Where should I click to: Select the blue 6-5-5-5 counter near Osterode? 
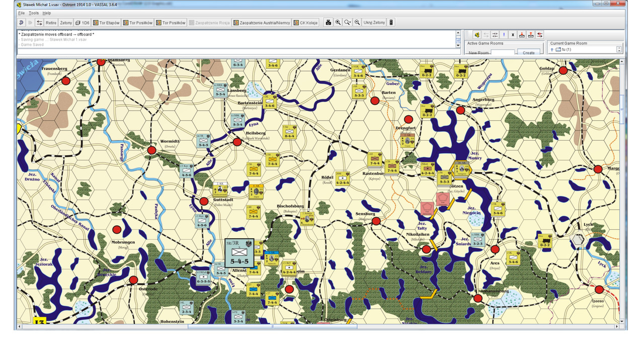click(x=204, y=277)
